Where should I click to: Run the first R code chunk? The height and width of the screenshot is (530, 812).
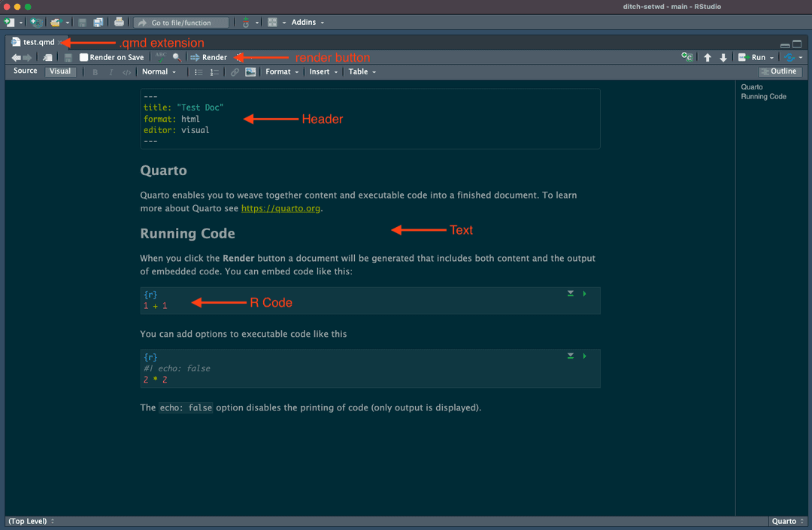[x=585, y=293]
